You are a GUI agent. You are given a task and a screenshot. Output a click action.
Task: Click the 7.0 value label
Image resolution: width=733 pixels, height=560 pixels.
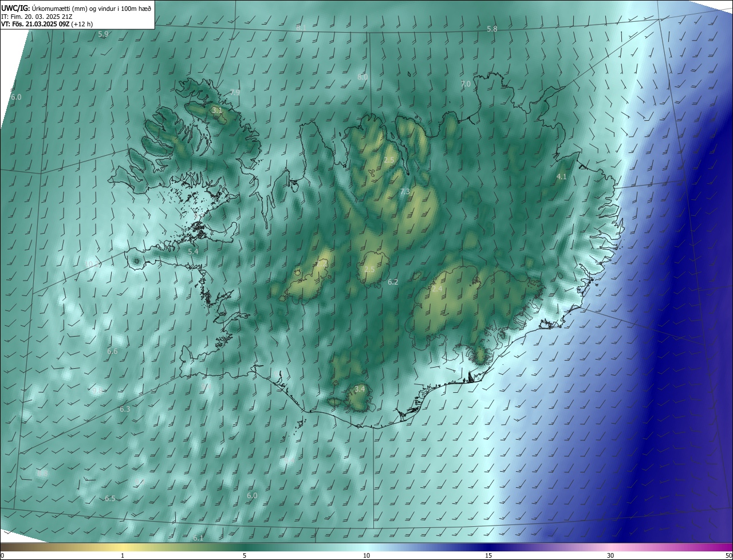(466, 84)
